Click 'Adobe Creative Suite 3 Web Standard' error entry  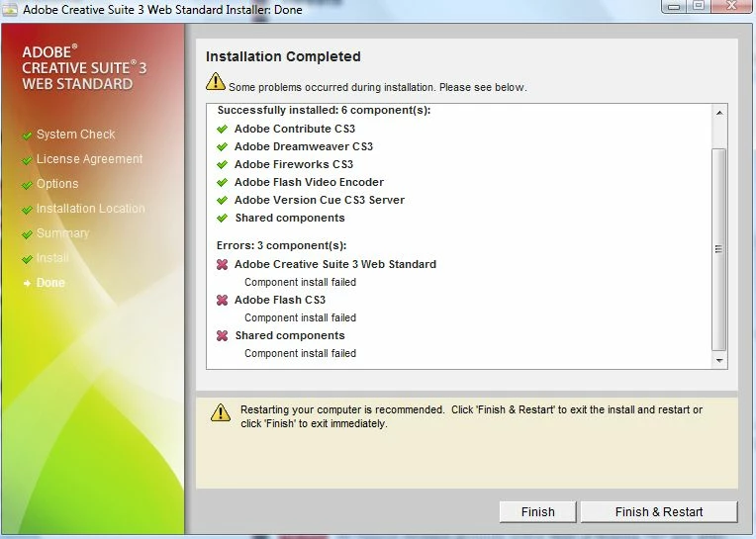[x=335, y=264]
